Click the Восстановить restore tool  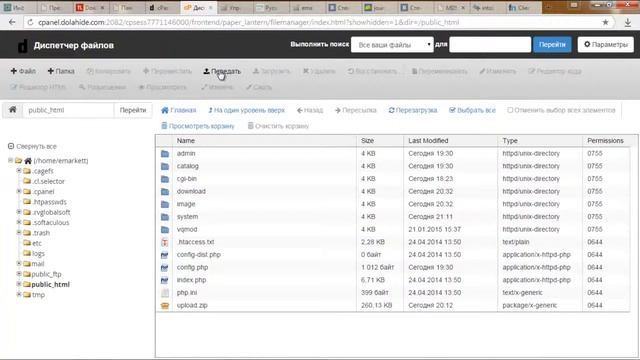tap(372, 71)
